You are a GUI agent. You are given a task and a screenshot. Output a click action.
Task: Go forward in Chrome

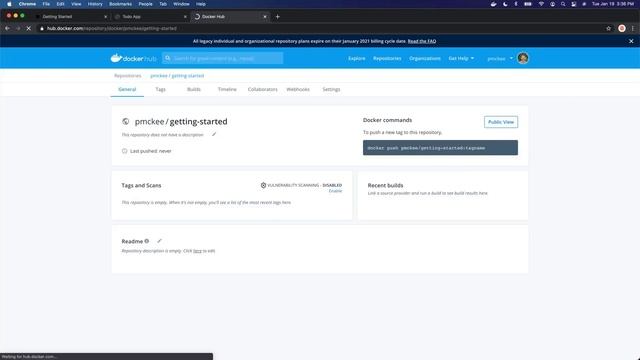tap(18, 29)
